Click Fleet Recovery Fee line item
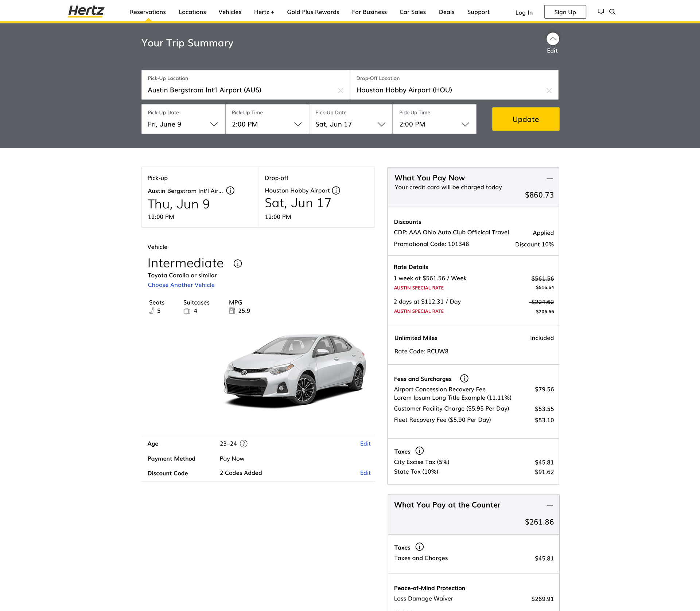700x611 pixels. (474, 420)
